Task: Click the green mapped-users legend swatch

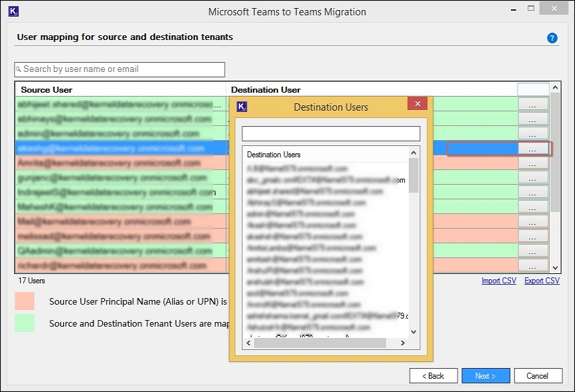Action: [25, 323]
